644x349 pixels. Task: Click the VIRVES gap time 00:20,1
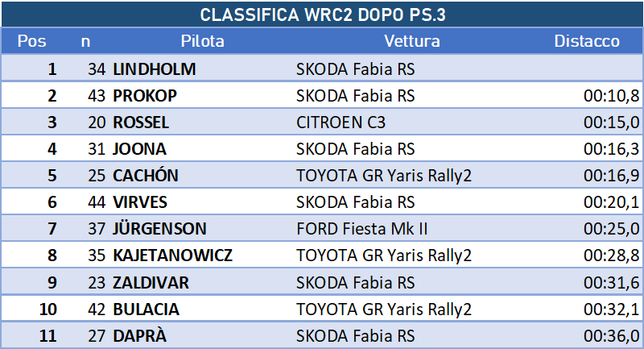coord(611,202)
